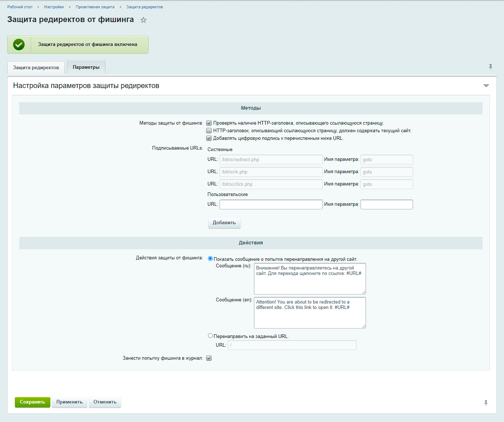Enable 'HTTP-заголовок должен содержать текущий сайт' checkbox

coord(209,131)
